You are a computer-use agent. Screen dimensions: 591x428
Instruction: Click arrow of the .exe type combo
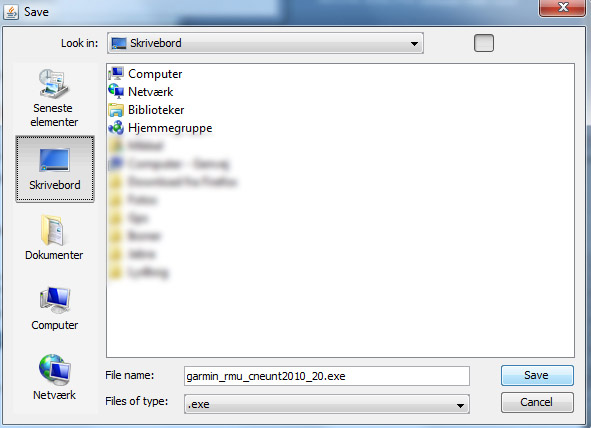tap(460, 405)
